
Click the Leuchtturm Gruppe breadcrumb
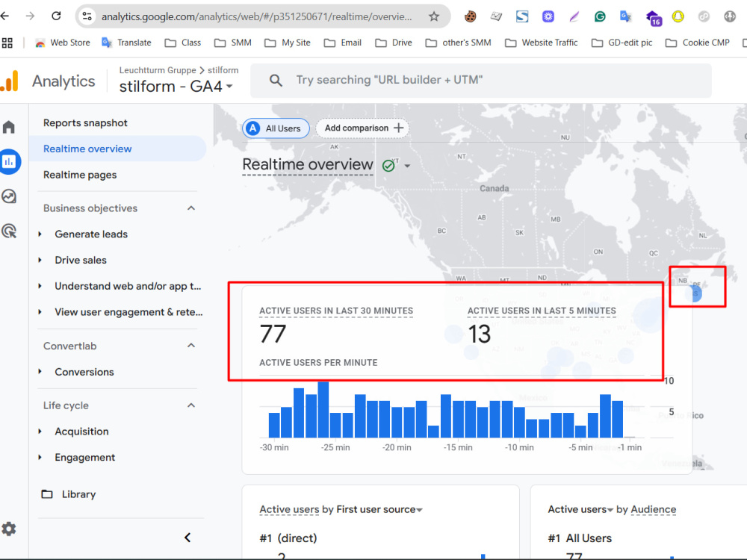click(157, 70)
